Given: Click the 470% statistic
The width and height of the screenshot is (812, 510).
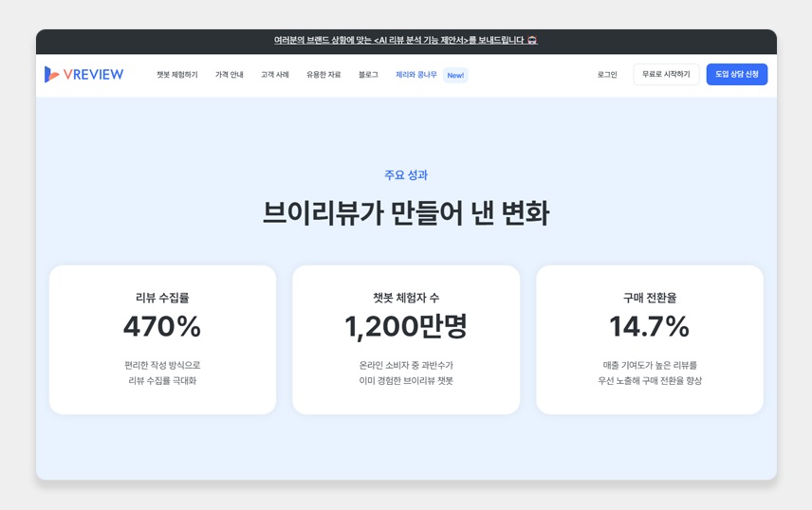Looking at the screenshot, I should click(162, 326).
